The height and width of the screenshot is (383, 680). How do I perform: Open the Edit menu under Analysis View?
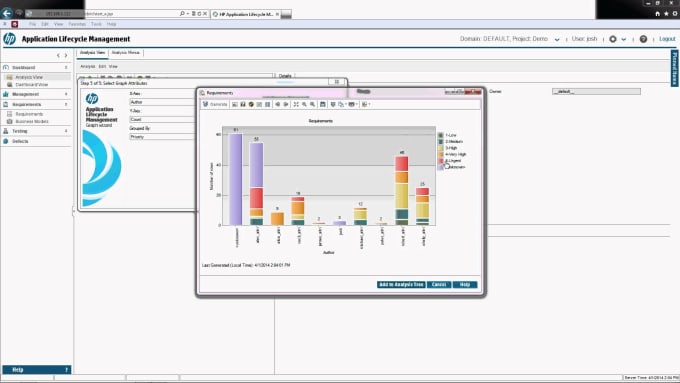tap(102, 67)
